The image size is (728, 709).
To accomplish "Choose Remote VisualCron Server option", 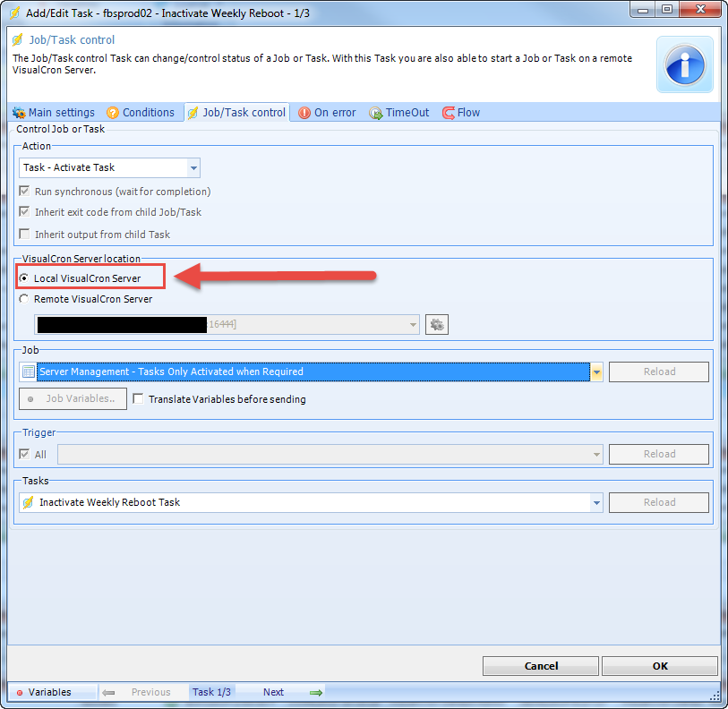I will click(24, 299).
